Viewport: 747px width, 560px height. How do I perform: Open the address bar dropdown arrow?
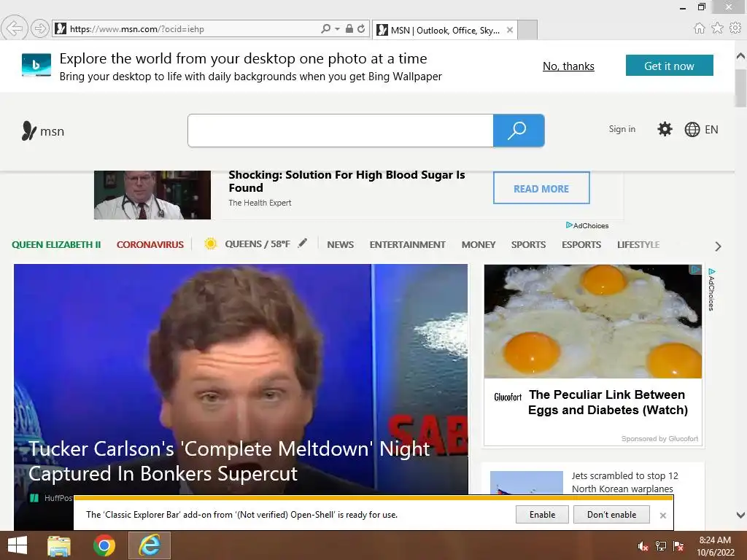pyautogui.click(x=337, y=29)
